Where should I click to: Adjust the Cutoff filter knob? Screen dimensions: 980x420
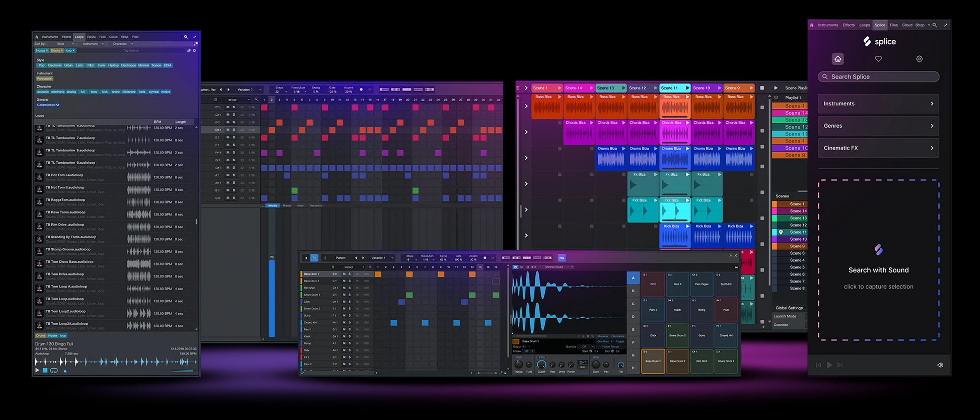click(x=541, y=365)
